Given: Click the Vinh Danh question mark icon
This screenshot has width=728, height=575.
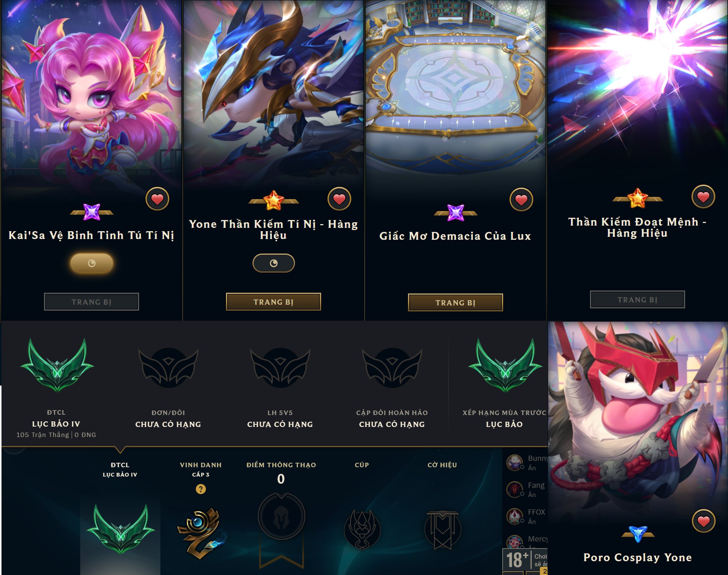Looking at the screenshot, I should coord(201,489).
